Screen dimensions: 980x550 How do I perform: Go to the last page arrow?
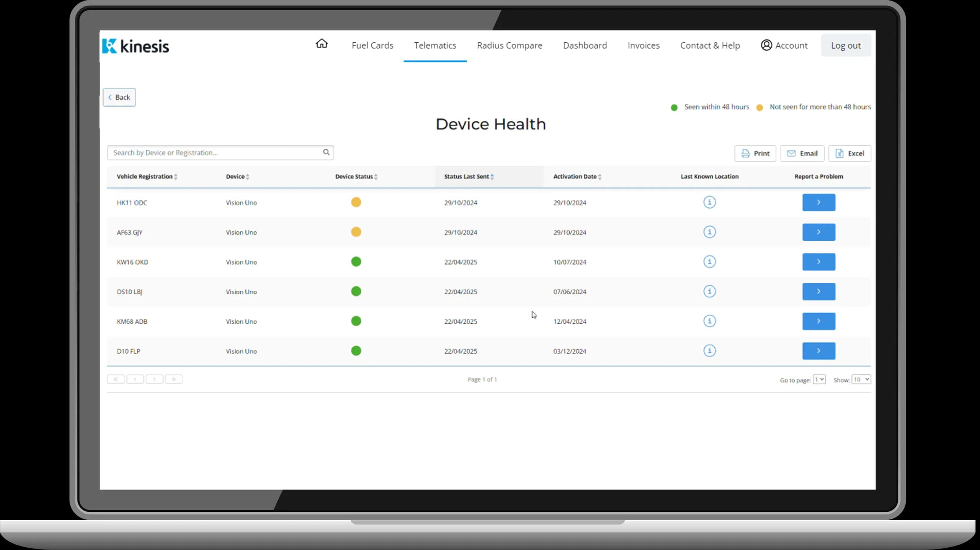point(174,379)
